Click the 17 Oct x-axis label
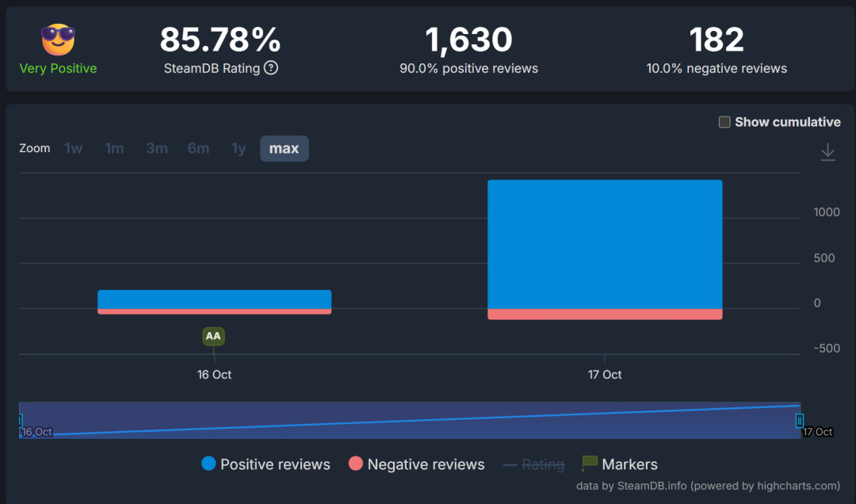 pos(604,375)
